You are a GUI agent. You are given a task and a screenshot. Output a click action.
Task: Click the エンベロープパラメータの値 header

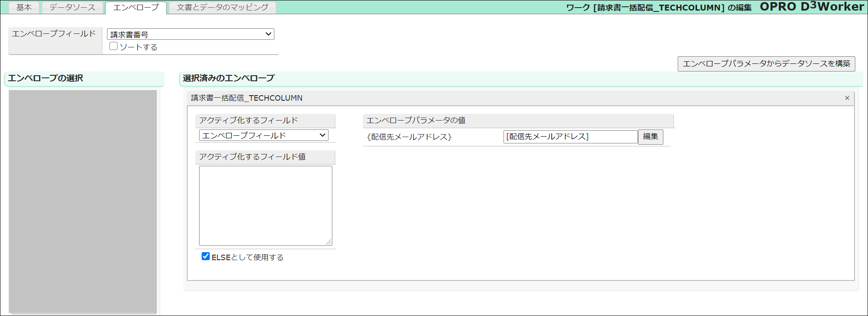click(x=518, y=121)
